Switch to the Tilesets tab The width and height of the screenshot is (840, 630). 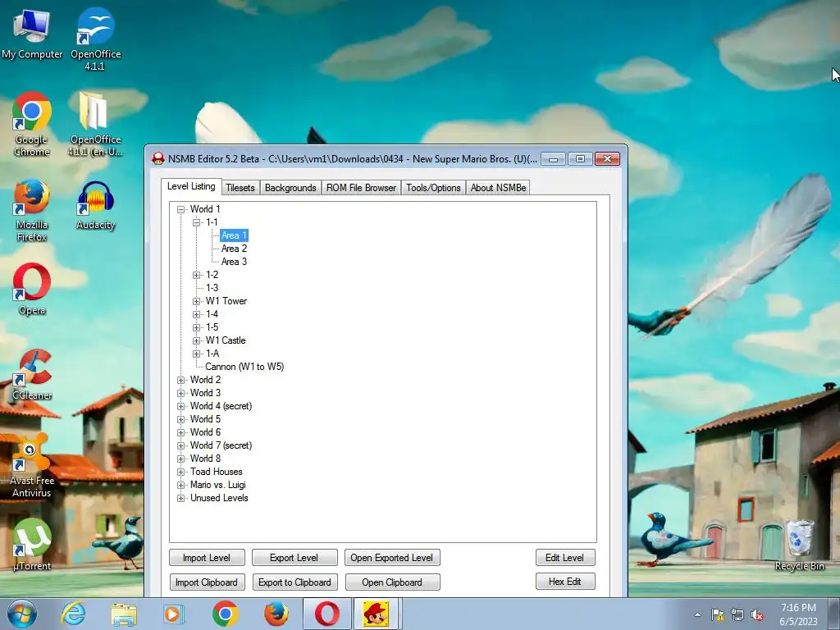coord(240,188)
